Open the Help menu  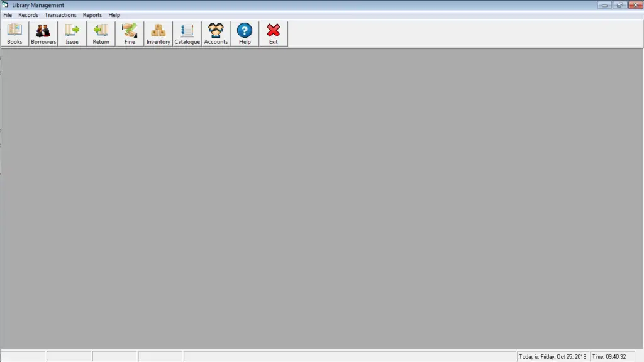coord(114,14)
